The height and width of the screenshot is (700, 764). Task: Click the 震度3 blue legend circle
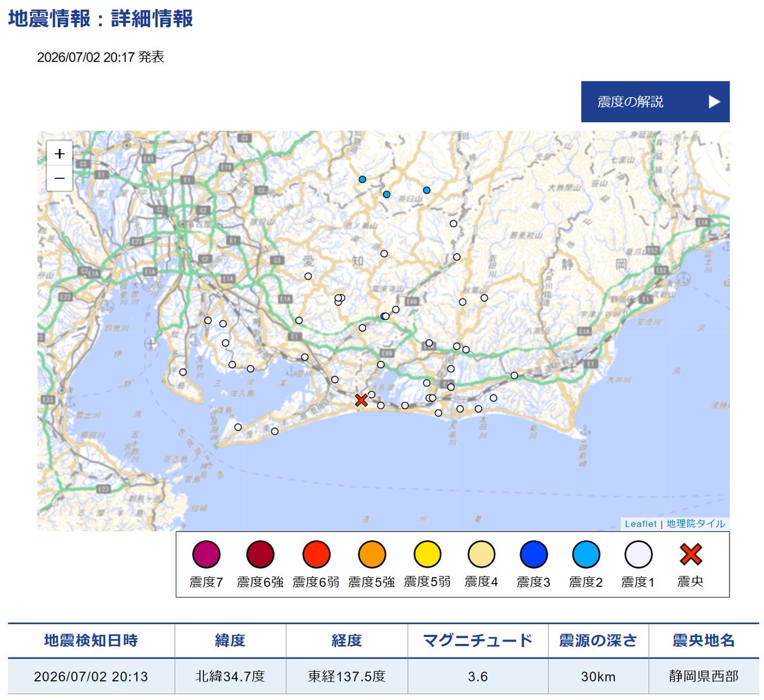click(534, 554)
